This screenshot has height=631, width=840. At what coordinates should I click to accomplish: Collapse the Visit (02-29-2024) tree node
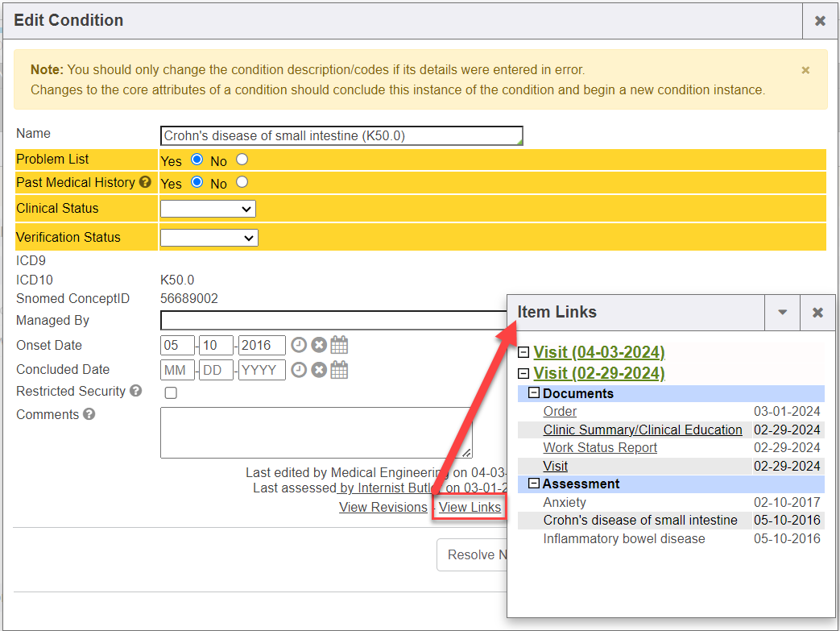[x=523, y=373]
